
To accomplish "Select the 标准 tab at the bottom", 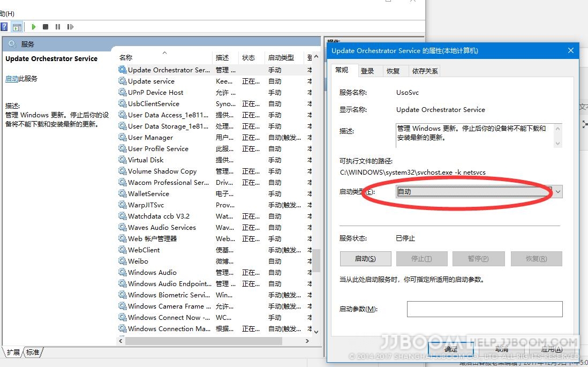I will 32,353.
